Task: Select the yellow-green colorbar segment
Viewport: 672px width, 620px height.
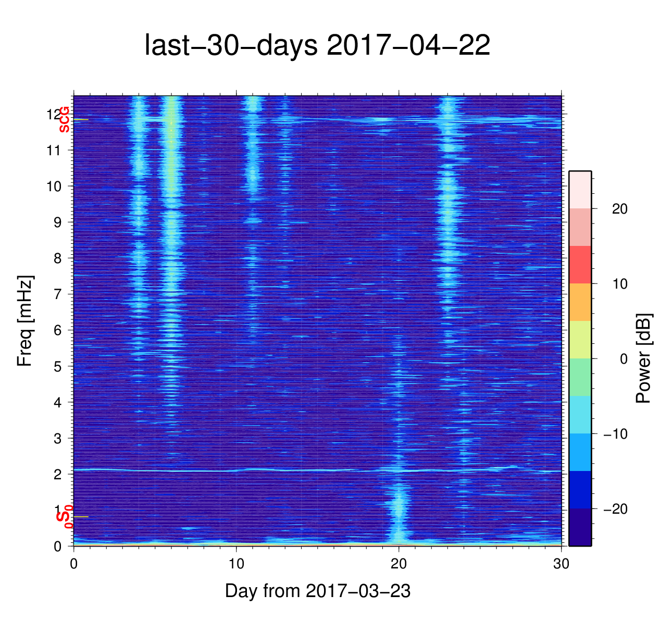Action: (580, 340)
